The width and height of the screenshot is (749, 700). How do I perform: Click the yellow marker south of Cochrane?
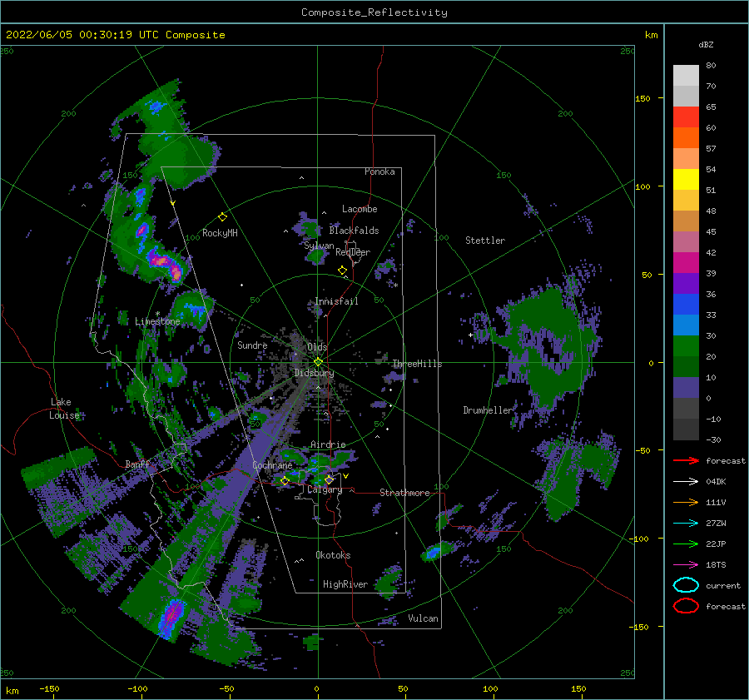[x=285, y=481]
